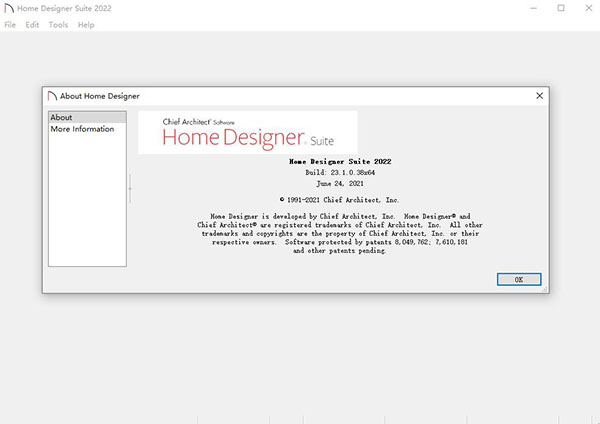
Task: Select About in the side list
Action: 61,118
